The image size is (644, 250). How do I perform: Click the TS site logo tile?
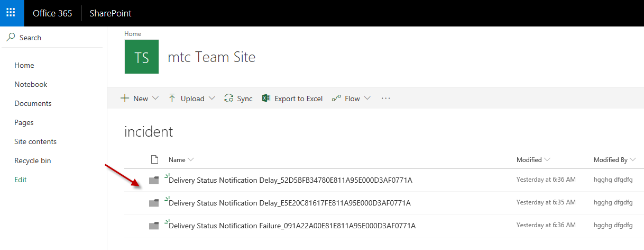click(x=141, y=57)
